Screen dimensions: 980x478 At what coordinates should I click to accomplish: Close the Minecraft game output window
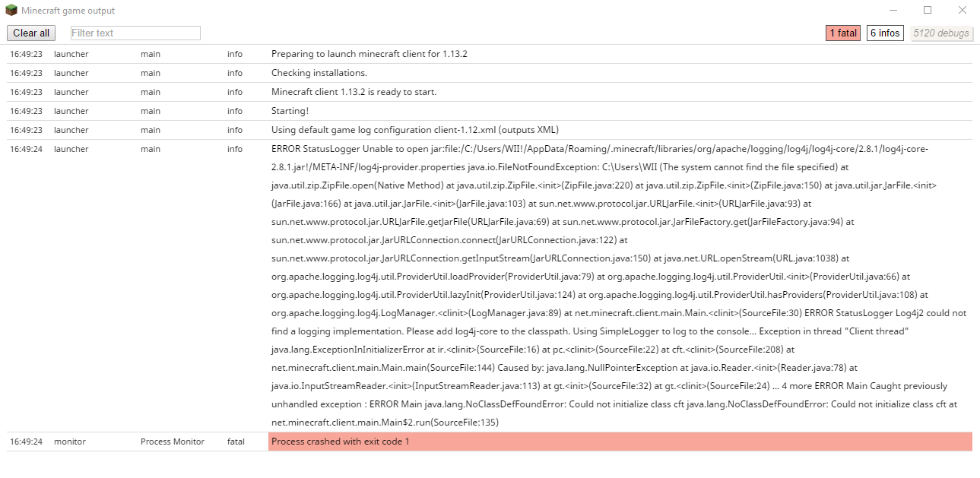click(962, 11)
